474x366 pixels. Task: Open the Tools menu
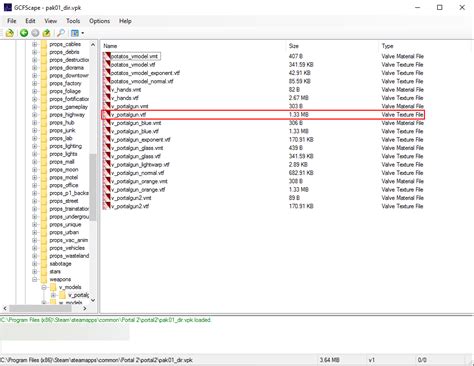click(73, 21)
